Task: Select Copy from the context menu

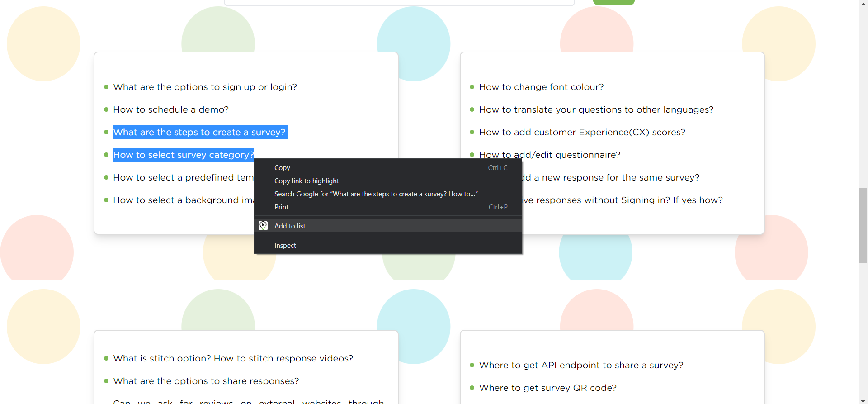Action: [x=282, y=168]
